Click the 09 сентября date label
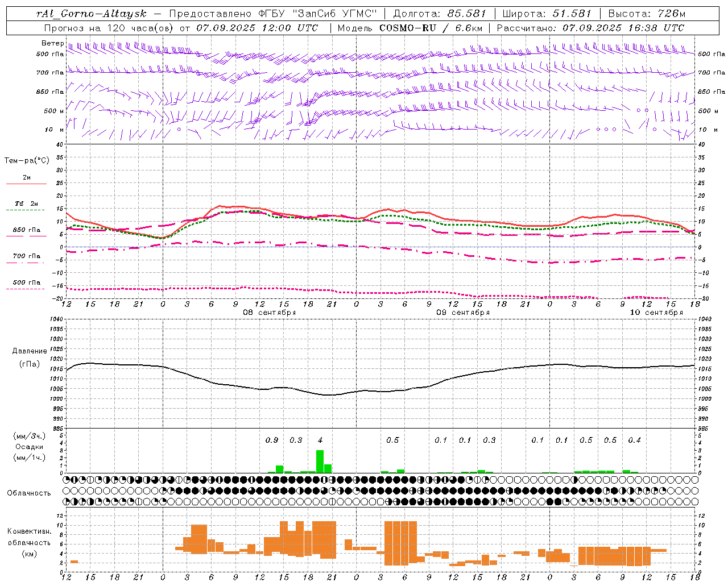The image size is (728, 582). 463,313
